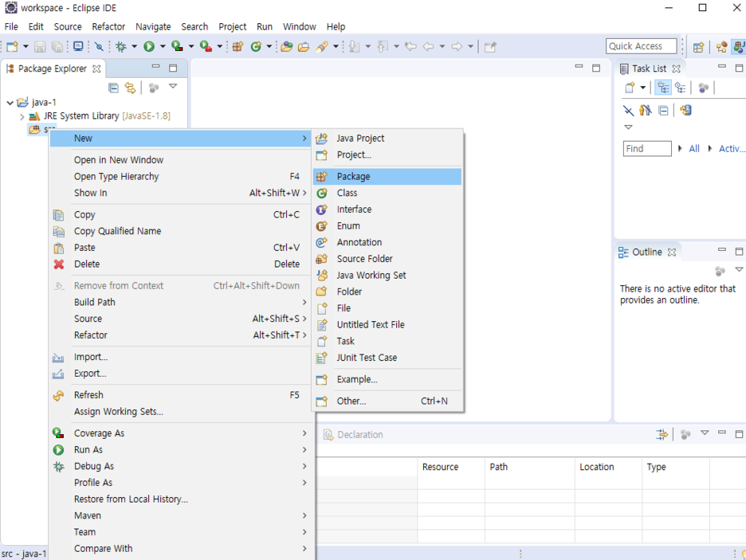The height and width of the screenshot is (560, 746).
Task: Click the Forward navigation arrow in toolbar
Action: [x=457, y=46]
